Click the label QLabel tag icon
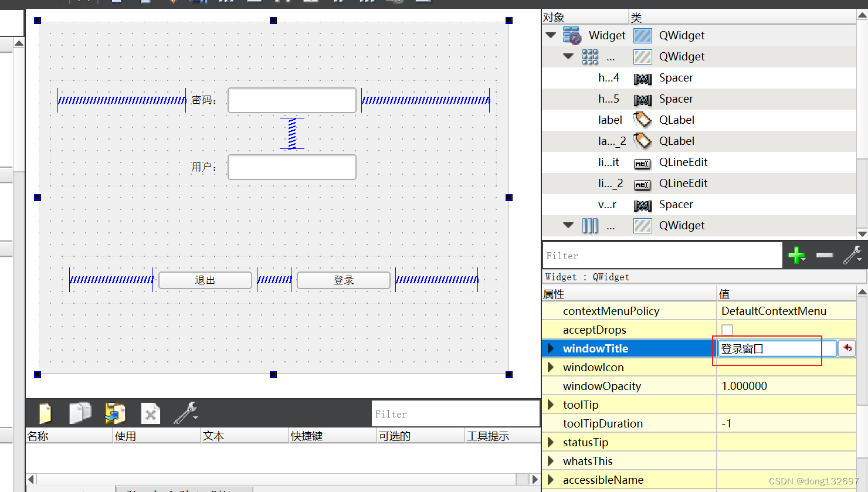Image resolution: width=868 pixels, height=492 pixels. click(x=642, y=120)
